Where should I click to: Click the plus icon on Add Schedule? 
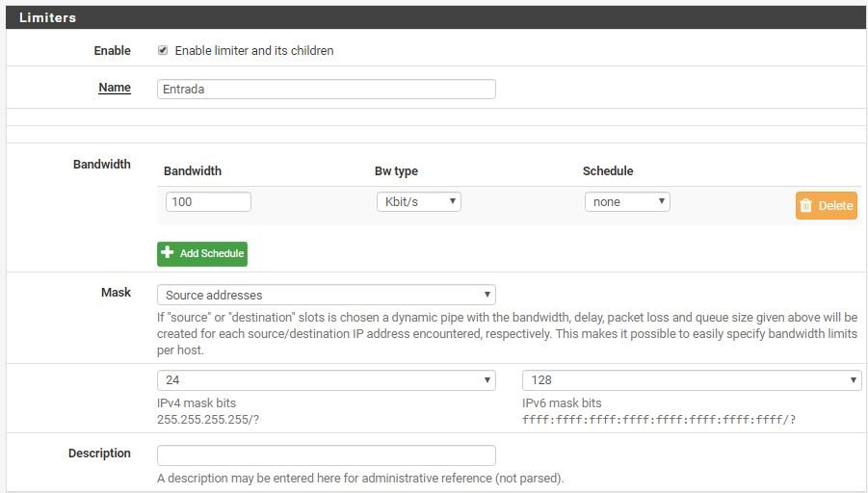coord(168,252)
